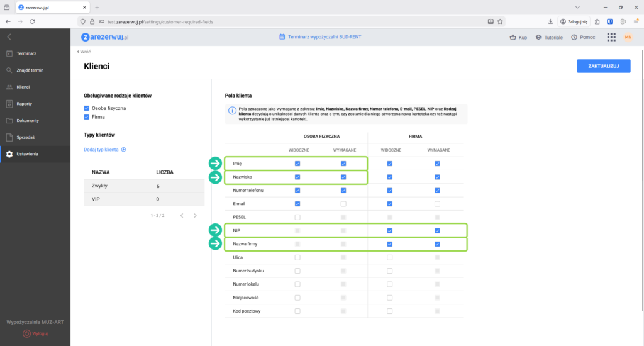Select the VIP row in client types table

coord(143,199)
